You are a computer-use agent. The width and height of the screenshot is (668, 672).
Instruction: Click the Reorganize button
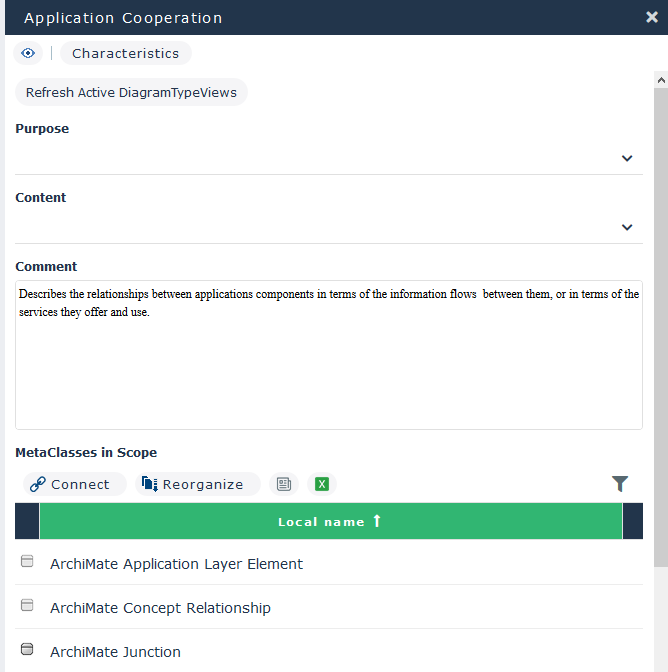[x=193, y=484]
